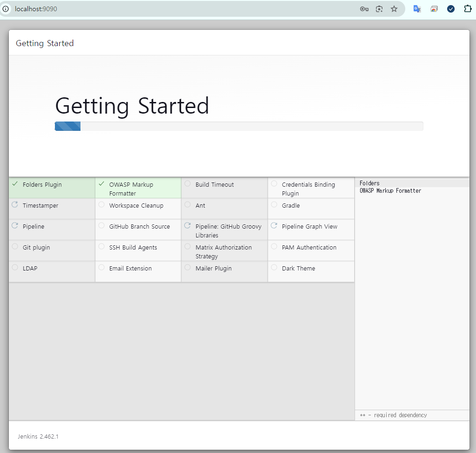Image resolution: width=476 pixels, height=453 pixels.
Task: Click the pending circle beside Credentials Binding Plugin
Action: (x=274, y=184)
